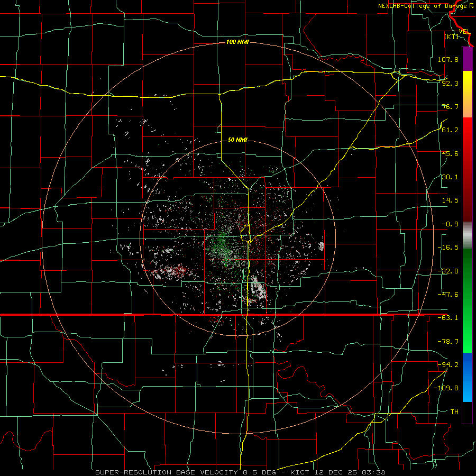Image resolution: width=476 pixels, height=476 pixels.
Task: Click the Super-Resolution Base Velocity caption
Action: (x=240, y=472)
